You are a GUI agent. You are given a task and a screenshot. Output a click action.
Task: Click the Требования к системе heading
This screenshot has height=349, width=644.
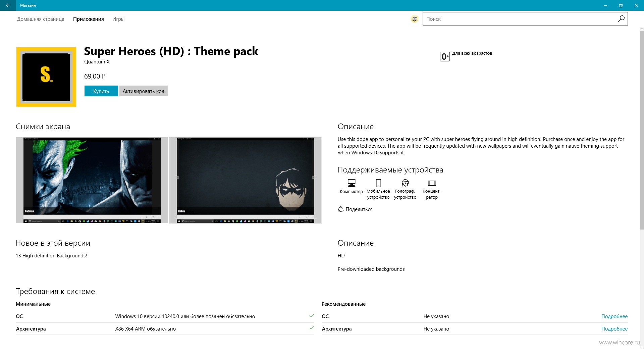[55, 291]
